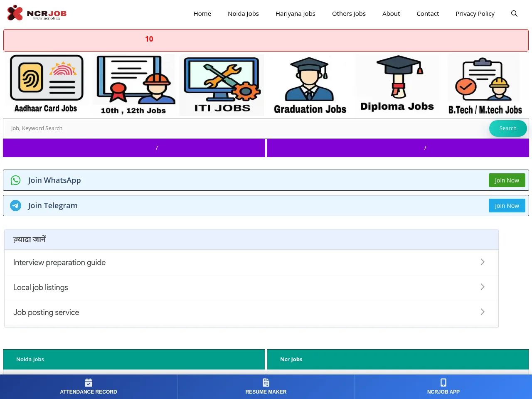532x399 pixels.
Task: Expand Job posting service chevron
Action: (483, 312)
